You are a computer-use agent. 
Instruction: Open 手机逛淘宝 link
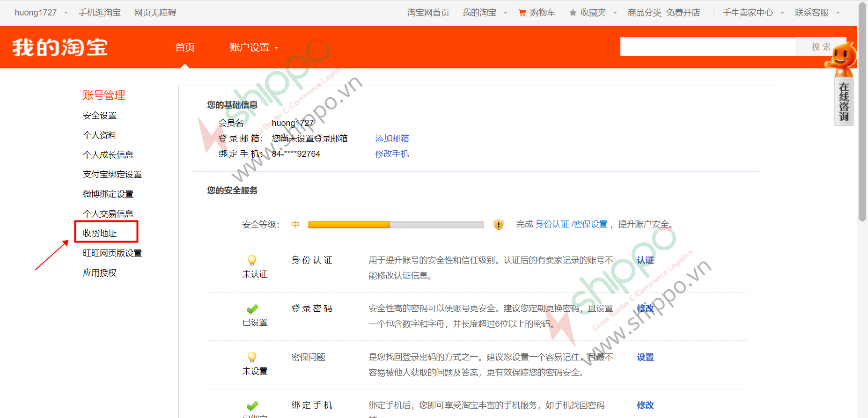(x=100, y=13)
